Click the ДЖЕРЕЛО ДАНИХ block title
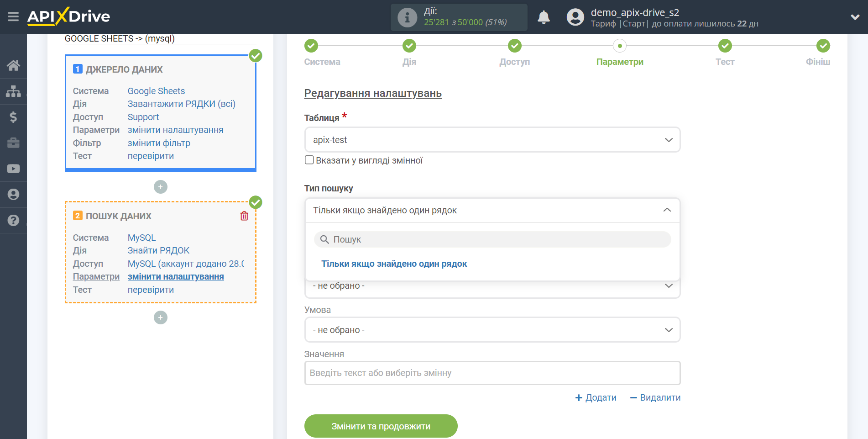868x439 pixels. coord(124,69)
